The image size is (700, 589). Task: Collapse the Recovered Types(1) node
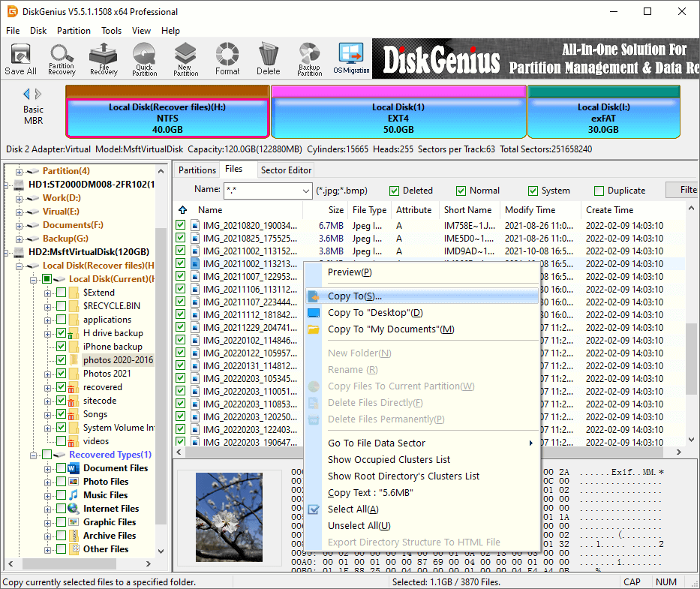pos(34,455)
